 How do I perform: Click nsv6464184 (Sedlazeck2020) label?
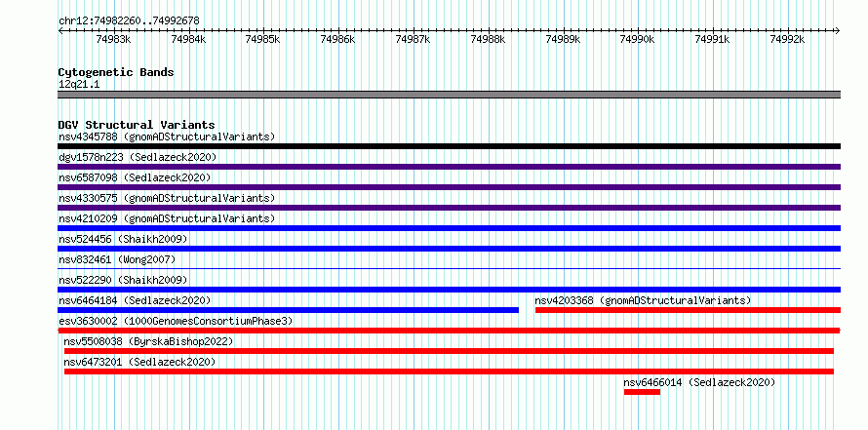135,300
